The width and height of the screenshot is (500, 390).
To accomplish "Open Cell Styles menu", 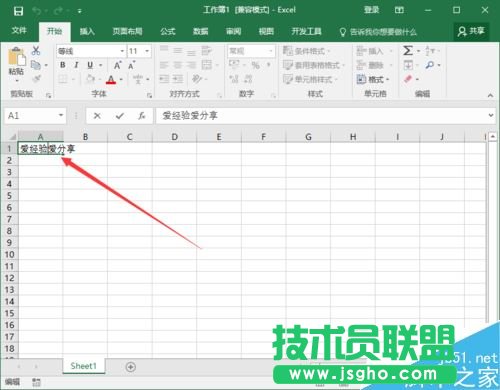I will (310, 79).
